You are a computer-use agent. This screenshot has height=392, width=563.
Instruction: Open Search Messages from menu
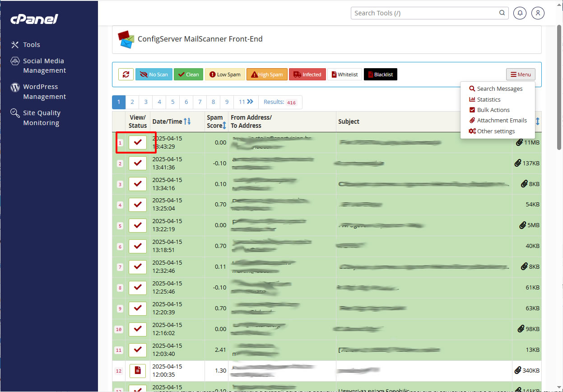[496, 89]
